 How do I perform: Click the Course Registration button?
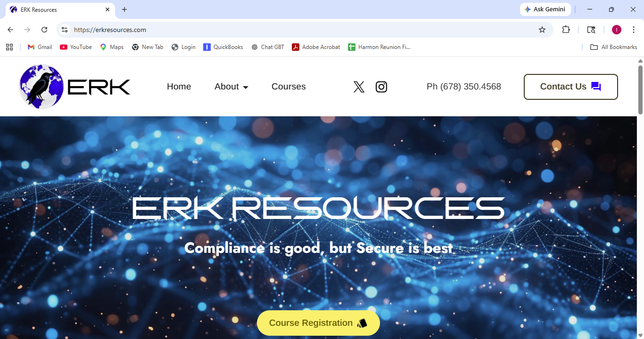click(x=318, y=323)
